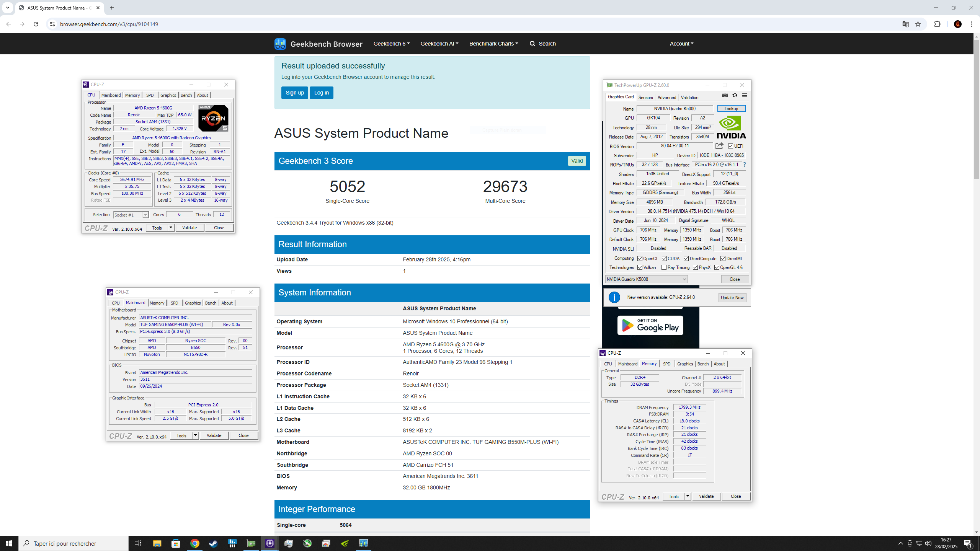Click the search magnifier in Geekbench navbar
This screenshot has height=551, width=980.
532,44
